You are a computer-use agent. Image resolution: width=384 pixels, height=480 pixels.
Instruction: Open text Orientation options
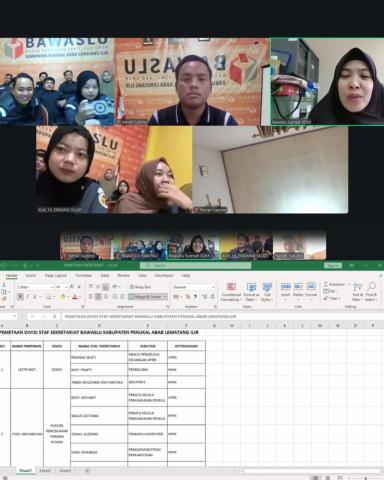point(116,287)
